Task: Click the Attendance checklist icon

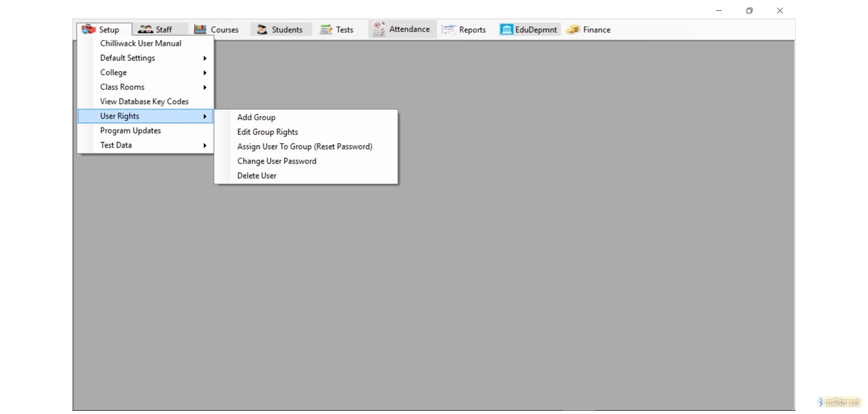Action: [x=379, y=29]
